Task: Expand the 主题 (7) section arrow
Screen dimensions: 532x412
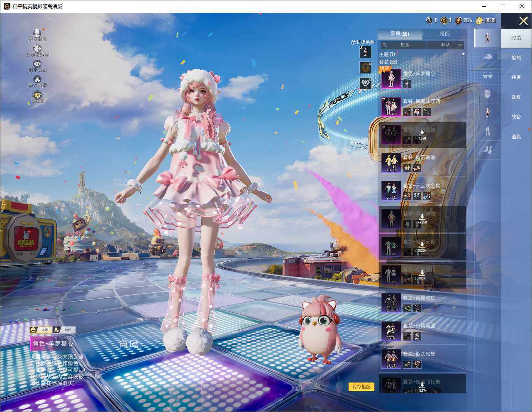Action: pyautogui.click(x=463, y=54)
